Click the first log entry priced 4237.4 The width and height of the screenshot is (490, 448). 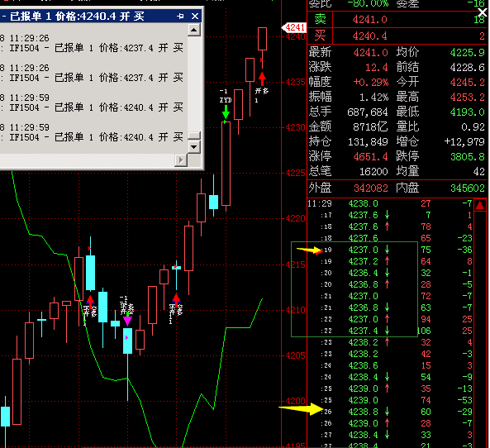[x=92, y=43]
